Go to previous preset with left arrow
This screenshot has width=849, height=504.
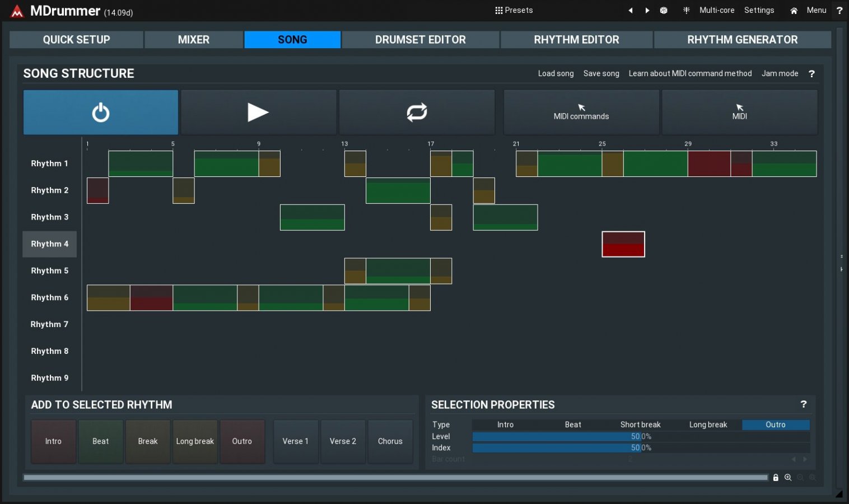[631, 11]
